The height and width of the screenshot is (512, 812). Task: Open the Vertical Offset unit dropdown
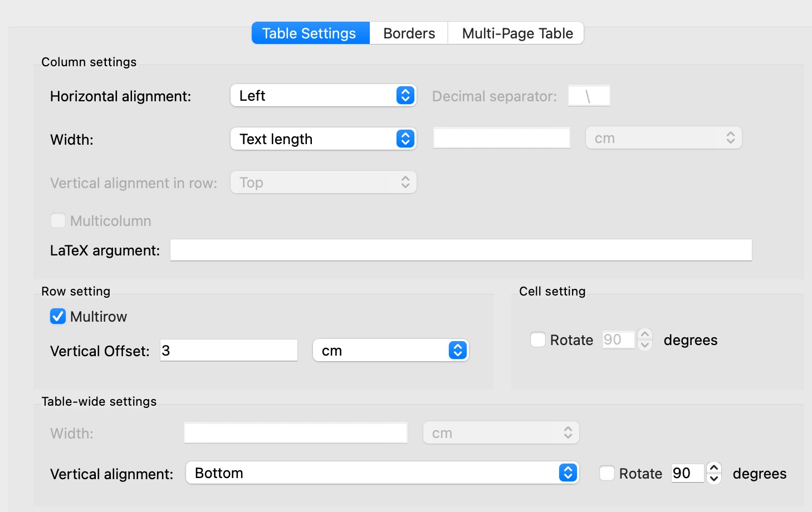tap(390, 351)
